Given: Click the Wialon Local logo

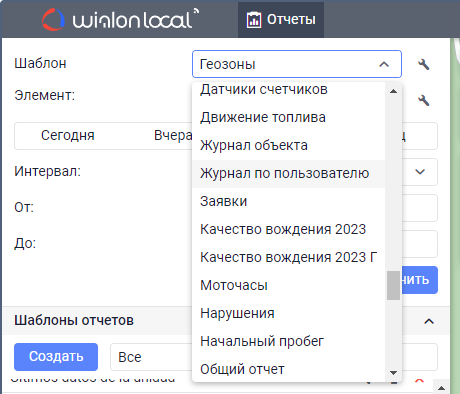Looking at the screenshot, I should click(120, 20).
